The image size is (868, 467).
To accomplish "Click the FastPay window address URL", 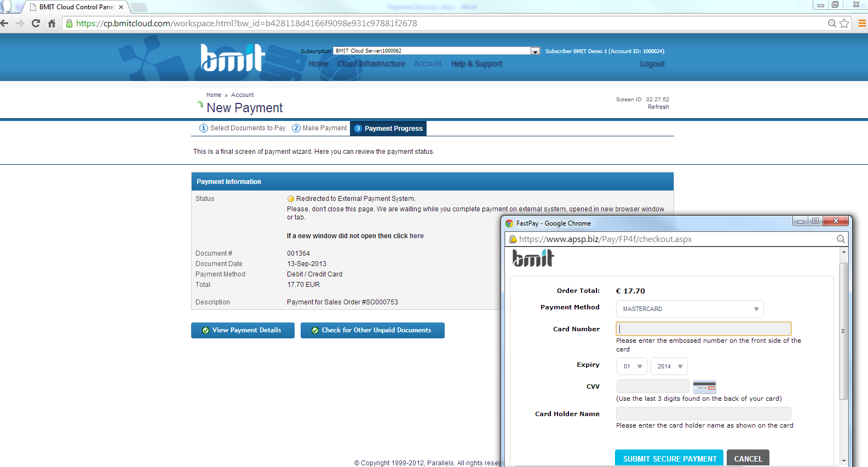I will click(605, 239).
